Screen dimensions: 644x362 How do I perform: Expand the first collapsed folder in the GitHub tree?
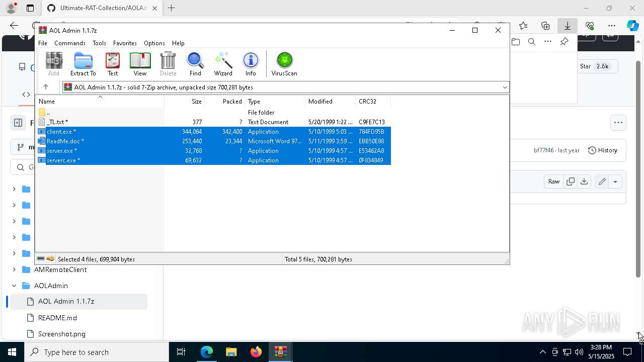tap(14, 189)
